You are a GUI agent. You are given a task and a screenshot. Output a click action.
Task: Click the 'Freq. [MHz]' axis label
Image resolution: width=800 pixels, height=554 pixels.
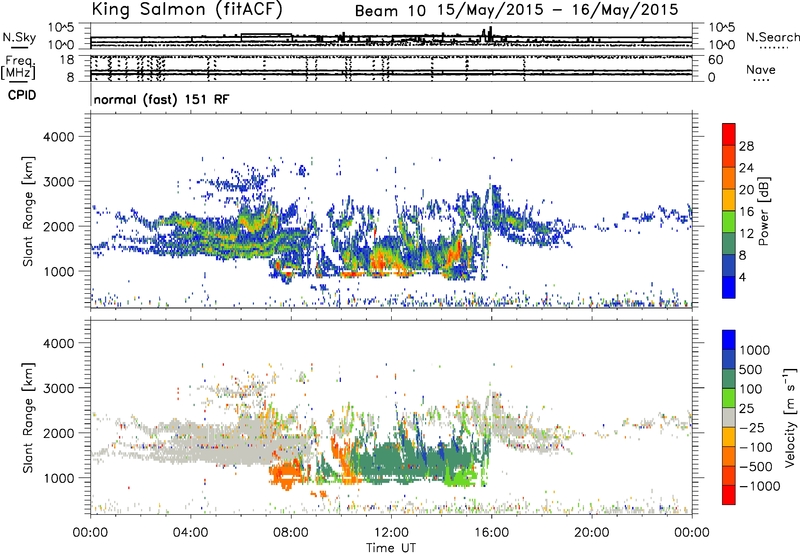tap(18, 67)
